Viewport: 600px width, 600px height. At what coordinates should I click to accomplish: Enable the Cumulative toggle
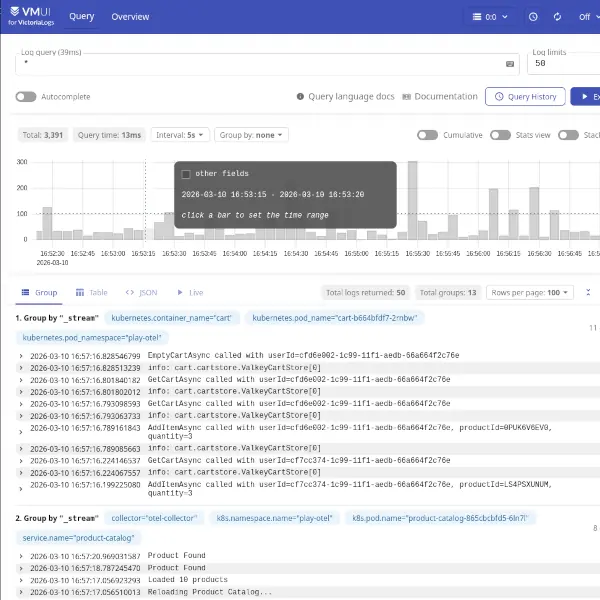[427, 135]
